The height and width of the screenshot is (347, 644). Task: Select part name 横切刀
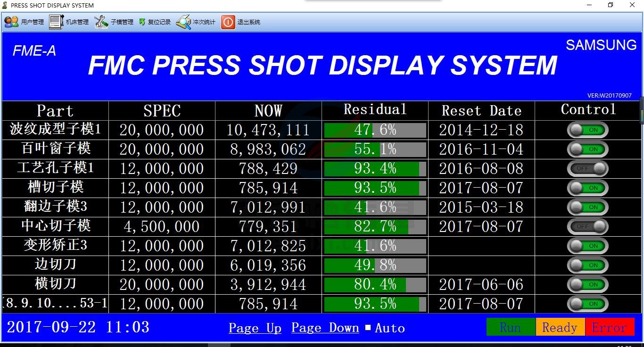click(x=56, y=284)
